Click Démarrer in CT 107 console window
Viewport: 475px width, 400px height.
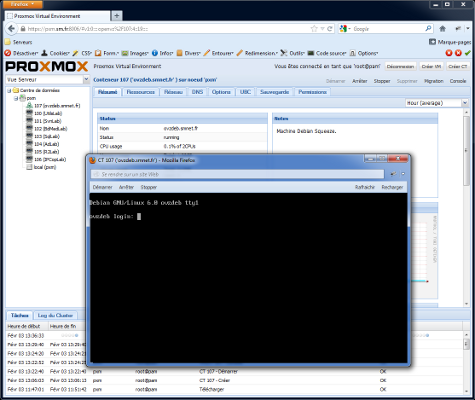(x=103, y=187)
